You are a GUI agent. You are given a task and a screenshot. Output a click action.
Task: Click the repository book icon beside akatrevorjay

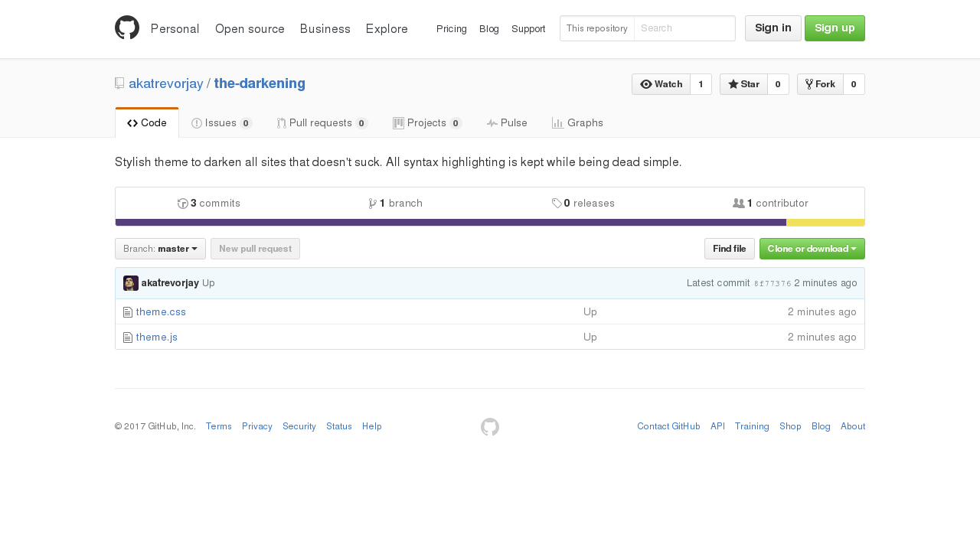pyautogui.click(x=119, y=83)
